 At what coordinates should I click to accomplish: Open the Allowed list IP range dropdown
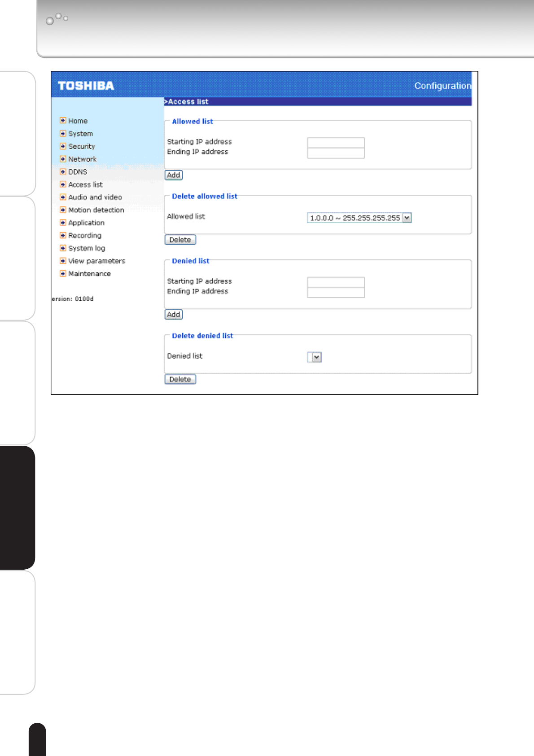359,218
